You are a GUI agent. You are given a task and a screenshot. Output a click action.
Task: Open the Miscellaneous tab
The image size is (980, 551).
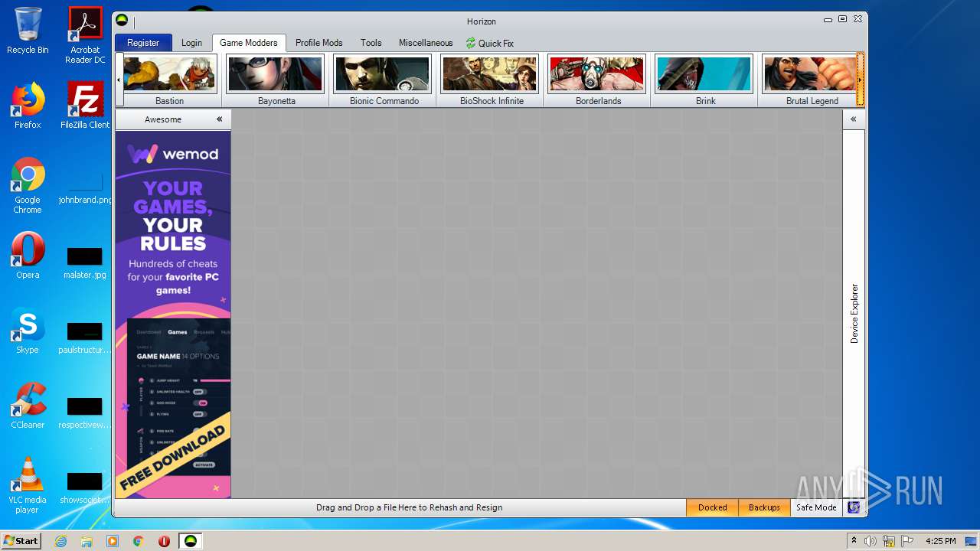(x=426, y=43)
